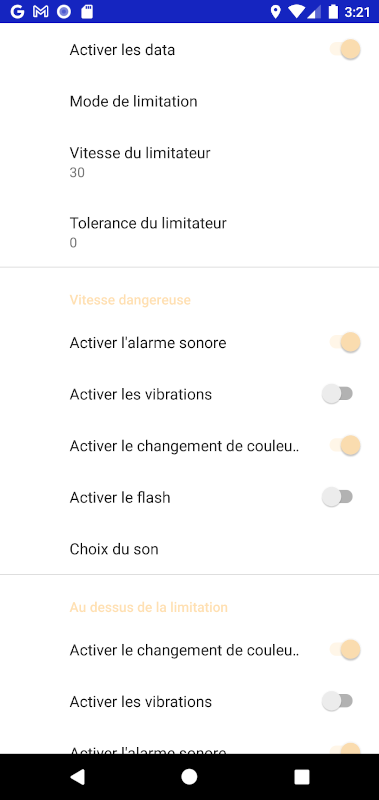This screenshot has height=800, width=379.
Task: Edit Vitesse du limitateur value 30
Action: point(189,162)
